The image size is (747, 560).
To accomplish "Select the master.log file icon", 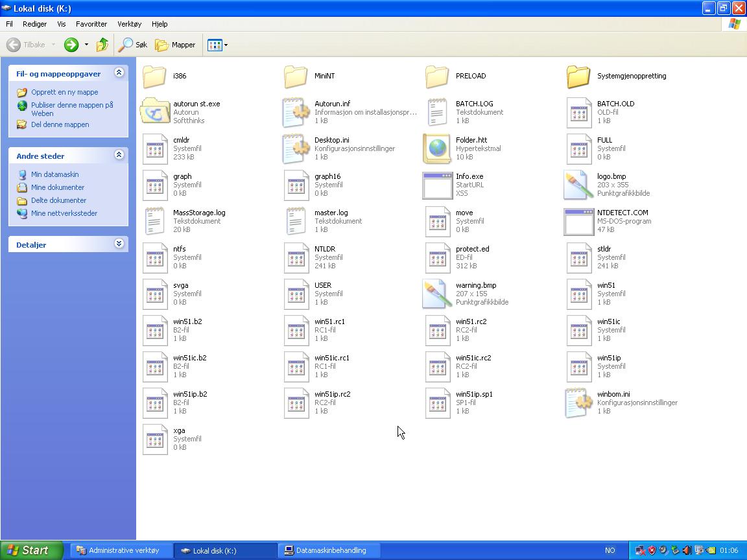I will coord(296,222).
